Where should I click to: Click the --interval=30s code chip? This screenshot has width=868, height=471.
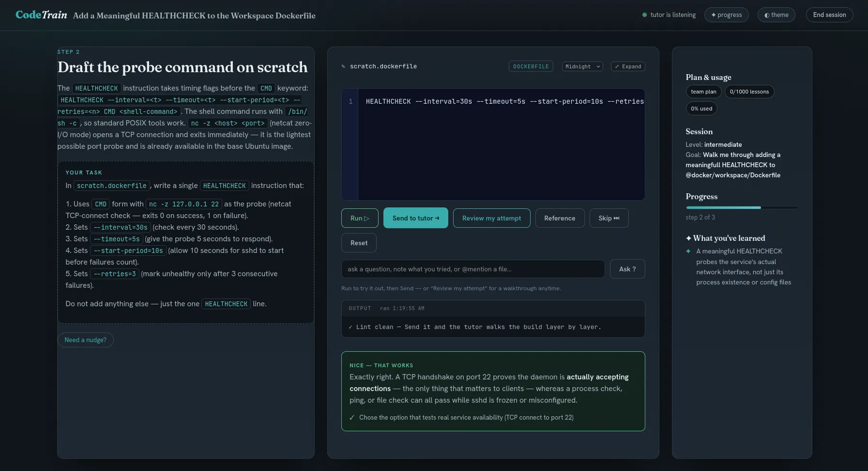[121, 227]
